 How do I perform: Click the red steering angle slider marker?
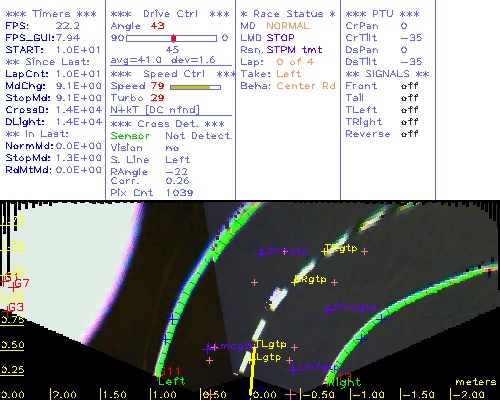coord(174,38)
